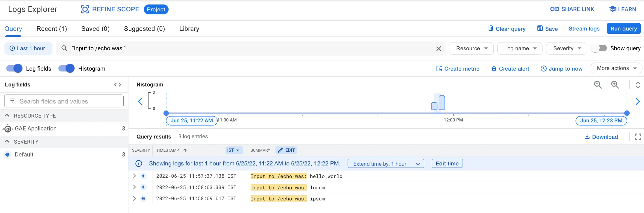The height and width of the screenshot is (213, 644).
Task: Collapse the histogram with the up-down arrows
Action: [x=638, y=85]
